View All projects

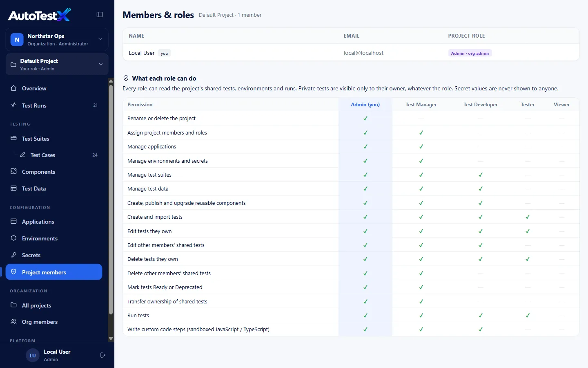54,305
